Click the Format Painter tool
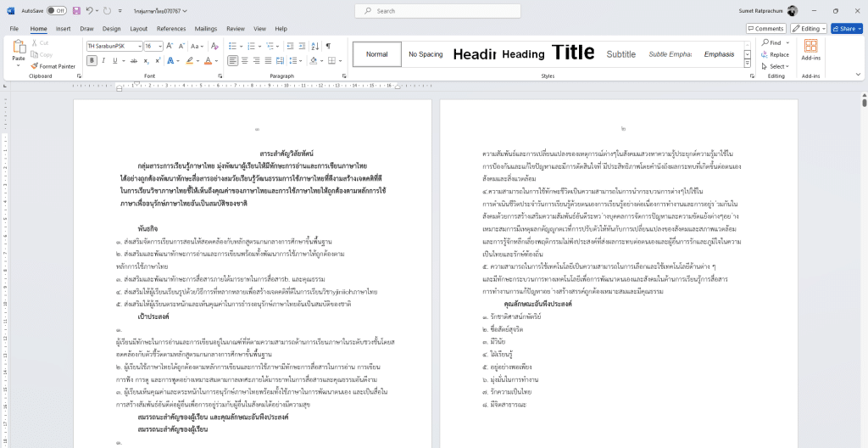Screen dimensions: 868x448 pos(53,65)
